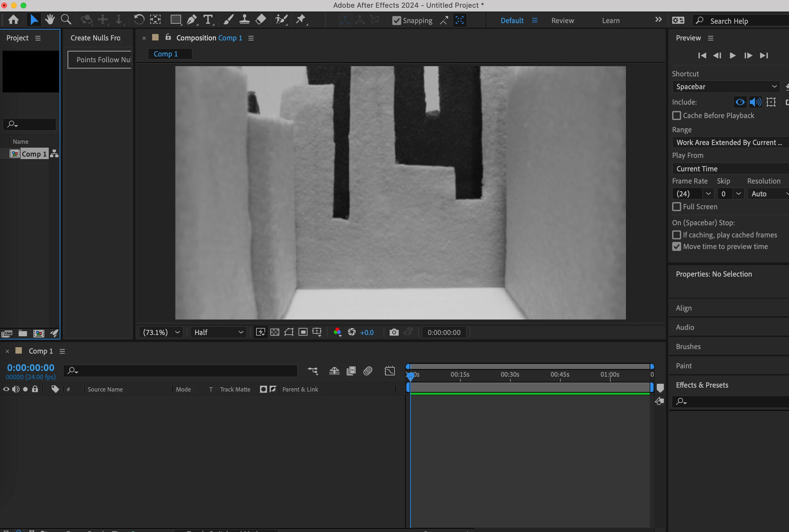The image size is (789, 532).
Task: Toggle transparency grid in viewer
Action: (274, 332)
